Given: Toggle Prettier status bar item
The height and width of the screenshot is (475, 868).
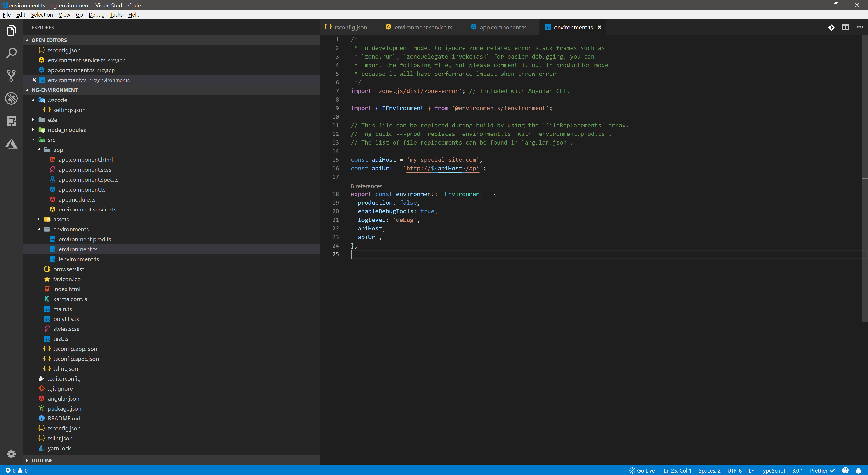Looking at the screenshot, I should [x=822, y=471].
